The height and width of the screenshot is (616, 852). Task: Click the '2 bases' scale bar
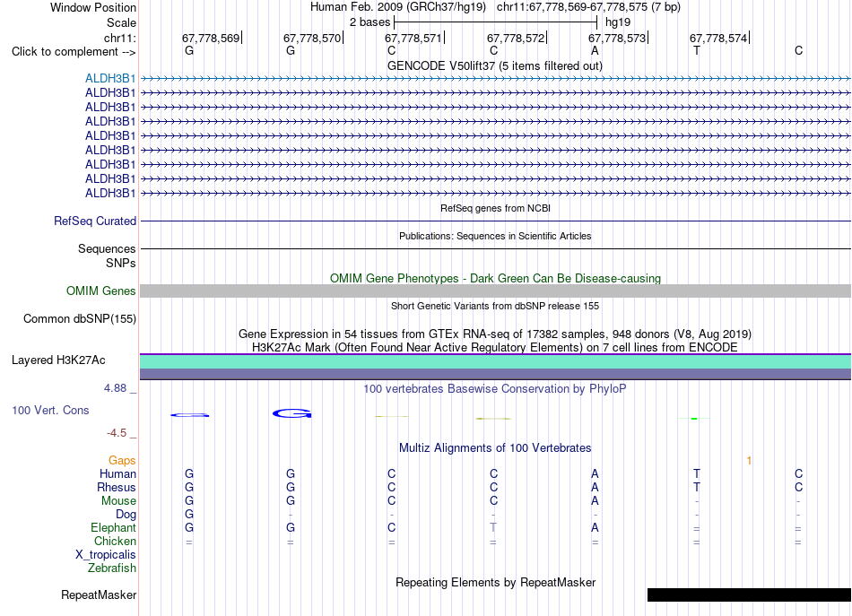pyautogui.click(x=496, y=22)
